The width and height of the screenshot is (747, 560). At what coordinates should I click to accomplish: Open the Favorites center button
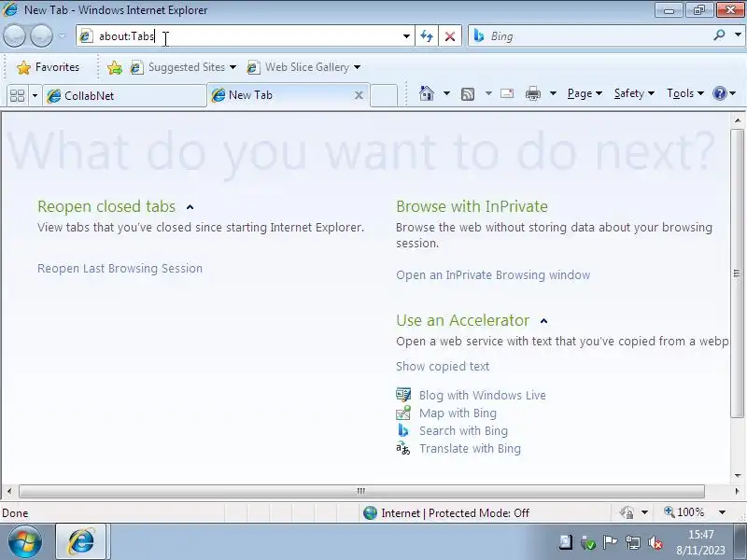(48, 67)
